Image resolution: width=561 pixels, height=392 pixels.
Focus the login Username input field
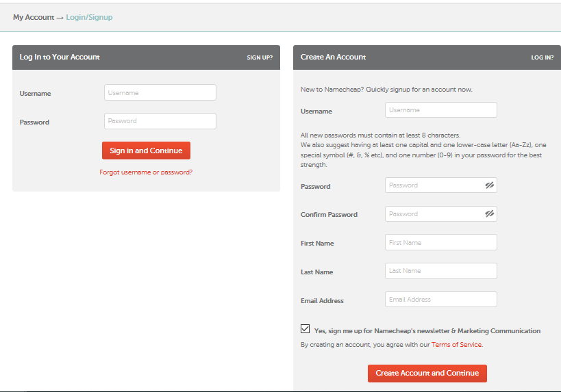[x=160, y=92]
